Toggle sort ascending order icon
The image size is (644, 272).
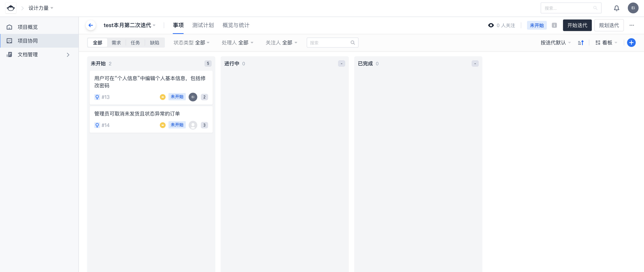(x=580, y=43)
